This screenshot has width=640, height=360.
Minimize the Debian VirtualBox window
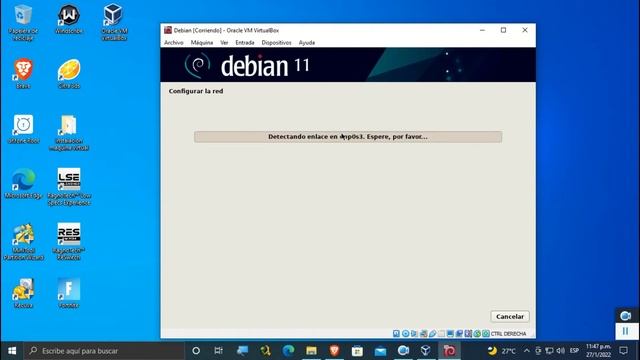point(482,30)
